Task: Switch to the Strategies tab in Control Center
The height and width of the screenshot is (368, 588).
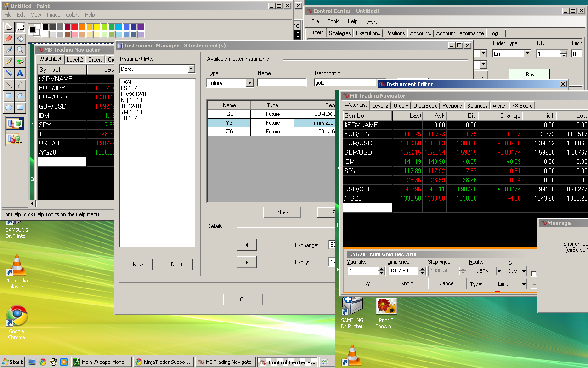Action: point(340,33)
